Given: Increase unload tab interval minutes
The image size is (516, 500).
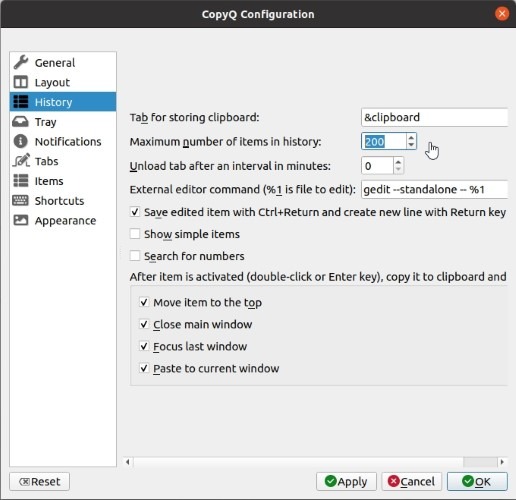Looking at the screenshot, I should coord(398,162).
